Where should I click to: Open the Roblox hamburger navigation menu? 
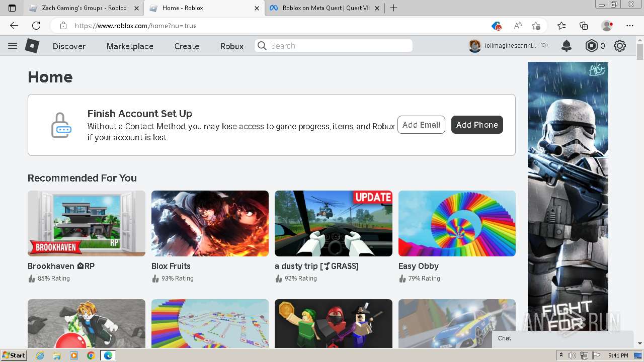coord(13,46)
